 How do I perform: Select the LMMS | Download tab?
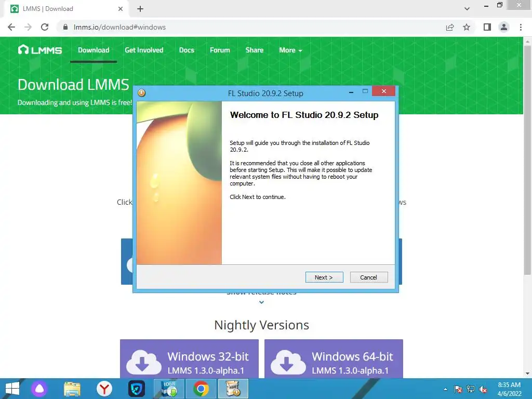point(66,9)
